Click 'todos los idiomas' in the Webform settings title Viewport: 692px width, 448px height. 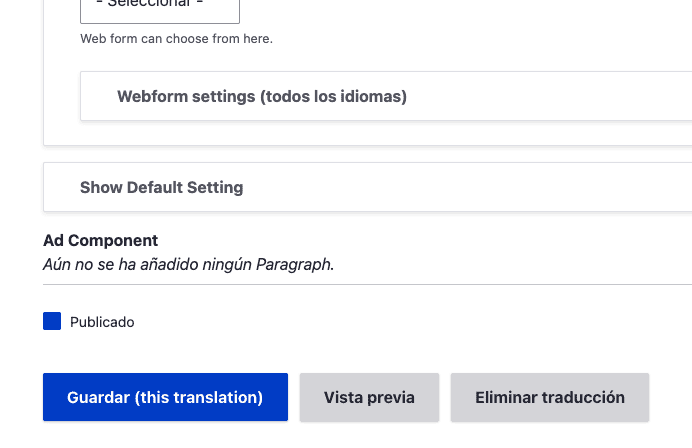tap(332, 97)
